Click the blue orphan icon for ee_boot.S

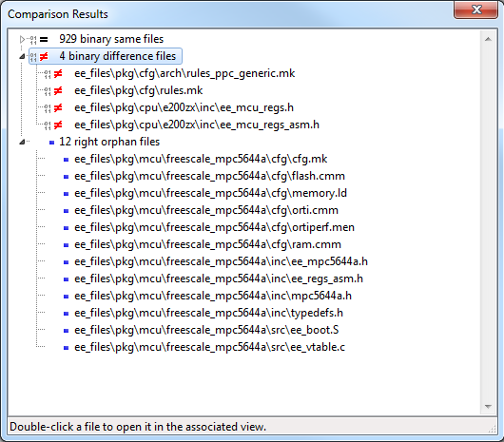[67, 330]
